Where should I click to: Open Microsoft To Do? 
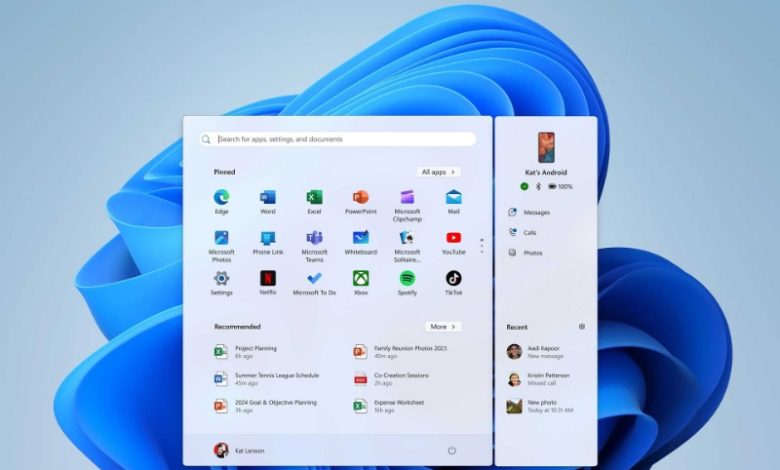tap(314, 283)
